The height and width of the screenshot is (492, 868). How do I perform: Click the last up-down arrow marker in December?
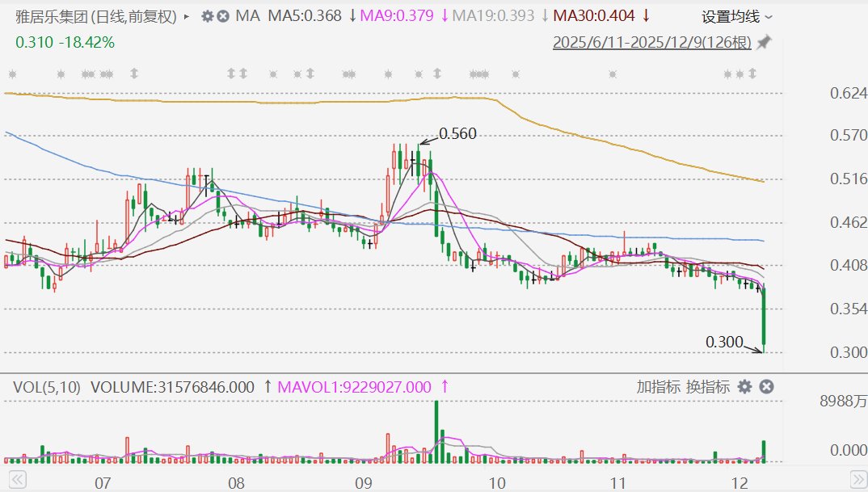click(752, 73)
